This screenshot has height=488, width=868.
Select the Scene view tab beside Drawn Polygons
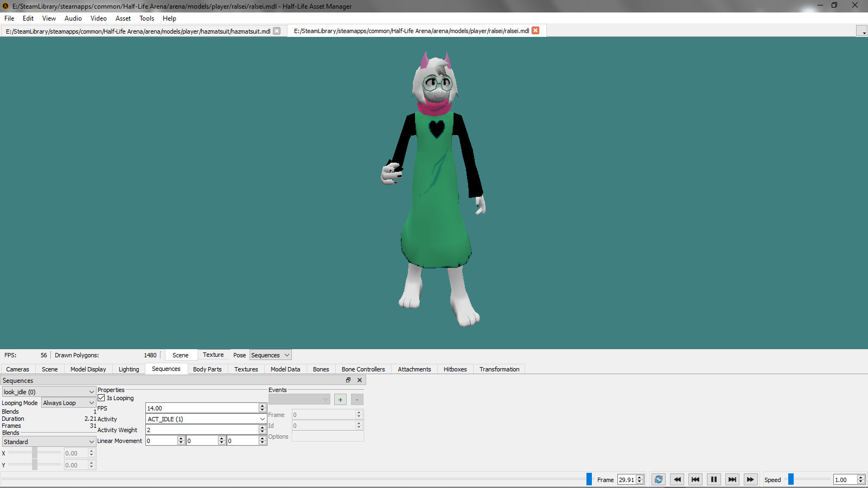click(181, 355)
